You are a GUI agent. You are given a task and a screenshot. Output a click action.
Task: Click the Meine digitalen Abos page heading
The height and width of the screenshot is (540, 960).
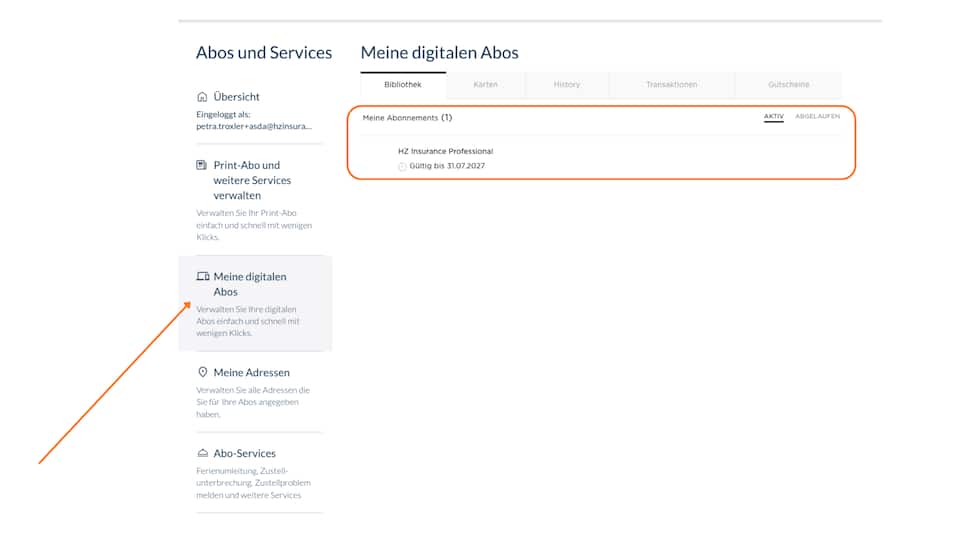pos(440,53)
